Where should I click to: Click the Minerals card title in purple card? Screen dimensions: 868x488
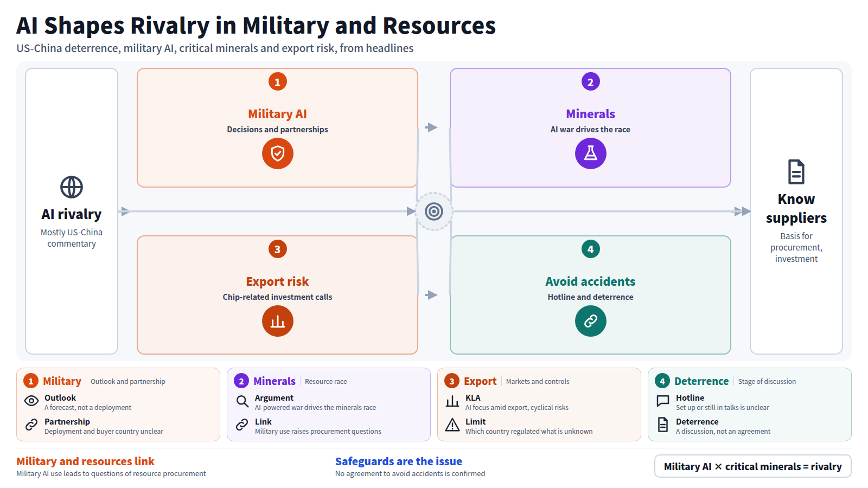point(591,114)
